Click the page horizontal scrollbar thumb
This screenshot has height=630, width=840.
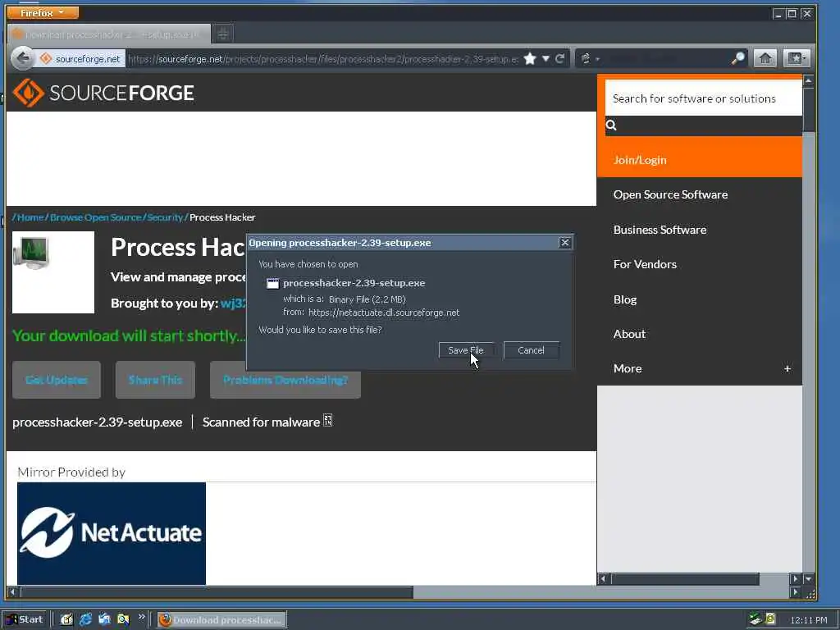pos(217,592)
